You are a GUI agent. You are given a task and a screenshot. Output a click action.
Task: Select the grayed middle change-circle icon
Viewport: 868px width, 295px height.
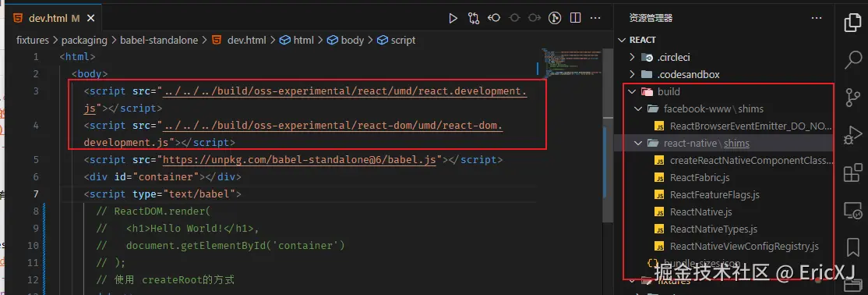tap(514, 18)
